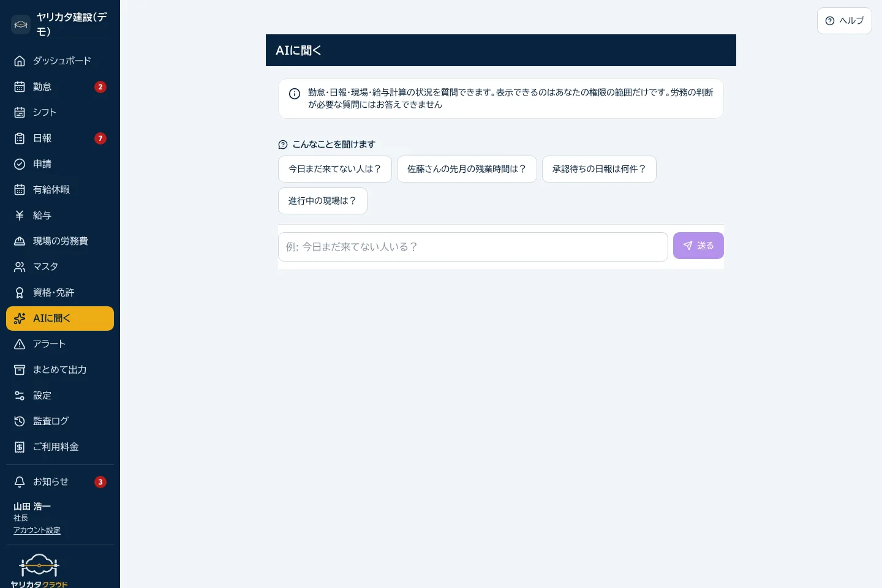The height and width of the screenshot is (588, 882).
Task: Click the user name 山田 浩一
Action: tap(32, 507)
